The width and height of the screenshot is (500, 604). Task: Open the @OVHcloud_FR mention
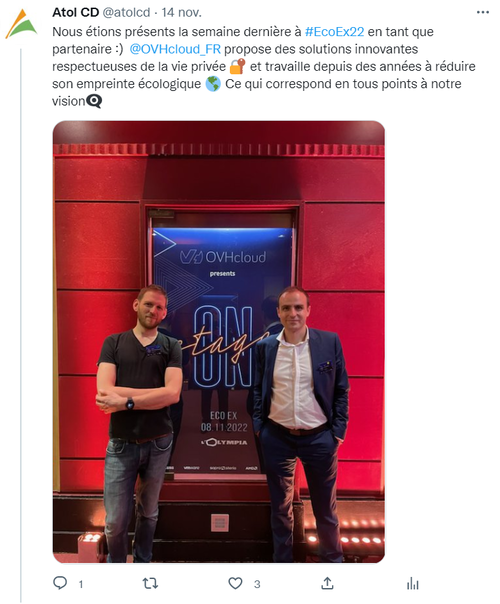click(175, 49)
